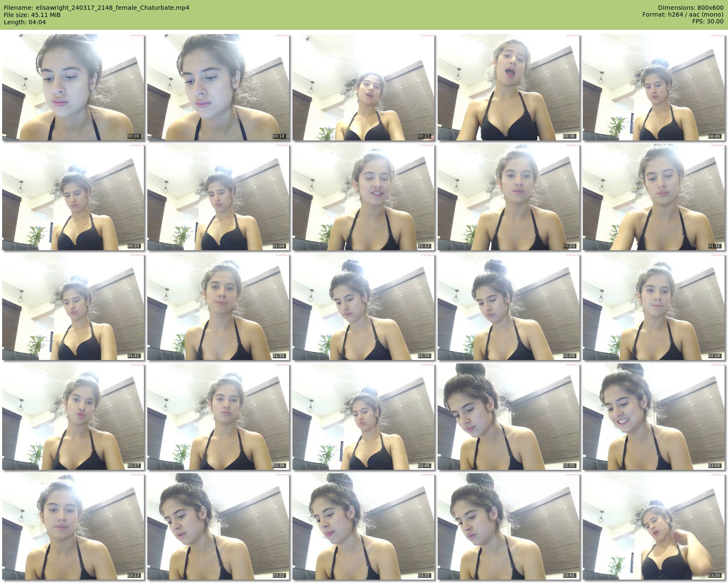Click the thumbnail with timestamp 03:32
Image resolution: width=728 pixels, height=583 pixels.
364,526
